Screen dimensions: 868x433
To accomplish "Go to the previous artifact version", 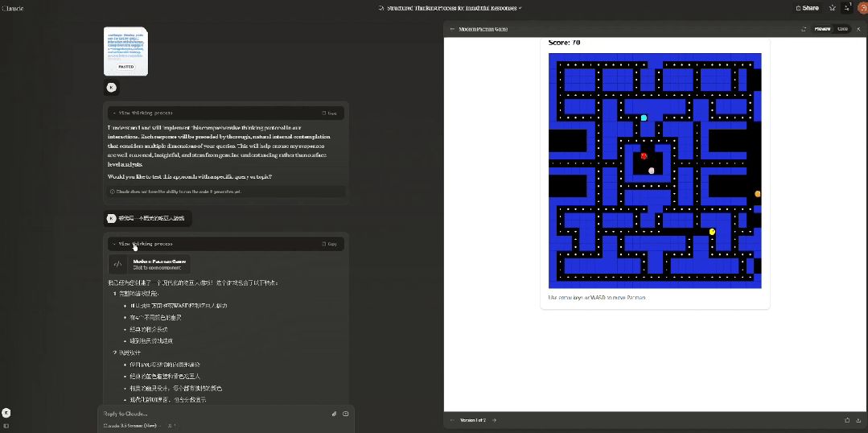I will 452,420.
